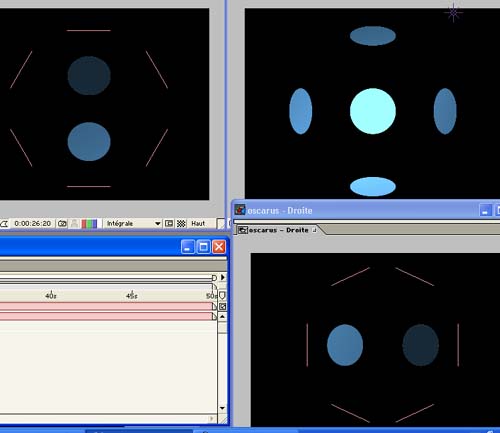Click the 40s mark on time ruler

[51, 296]
